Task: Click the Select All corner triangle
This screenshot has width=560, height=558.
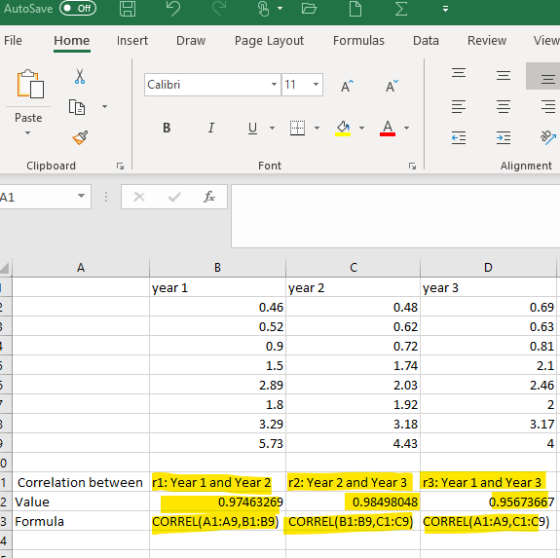Action: (x=5, y=268)
